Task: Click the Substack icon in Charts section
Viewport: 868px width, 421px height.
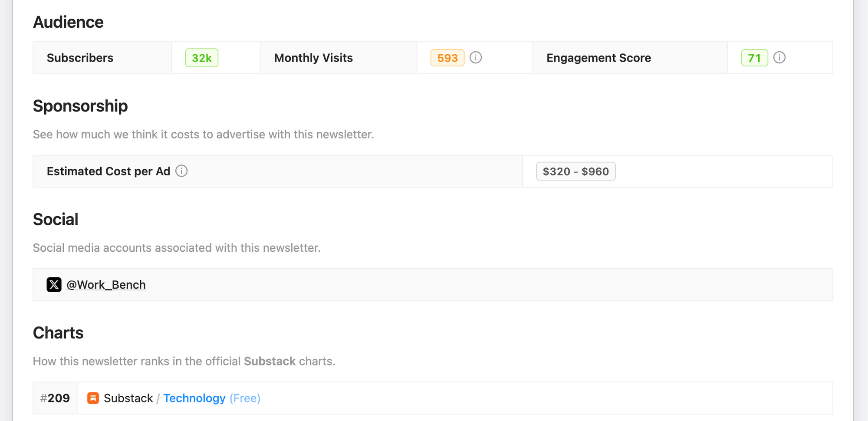Action: point(93,398)
